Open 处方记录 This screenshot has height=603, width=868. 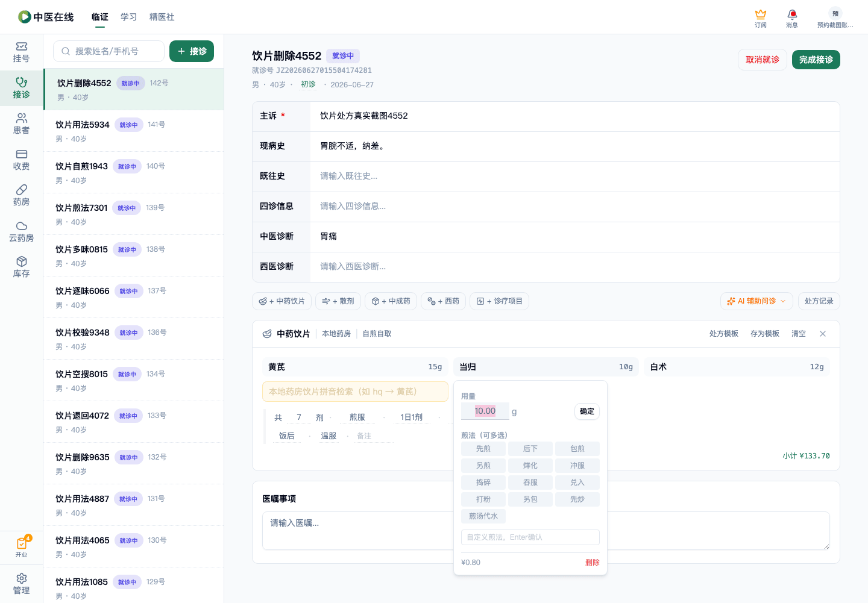point(819,301)
